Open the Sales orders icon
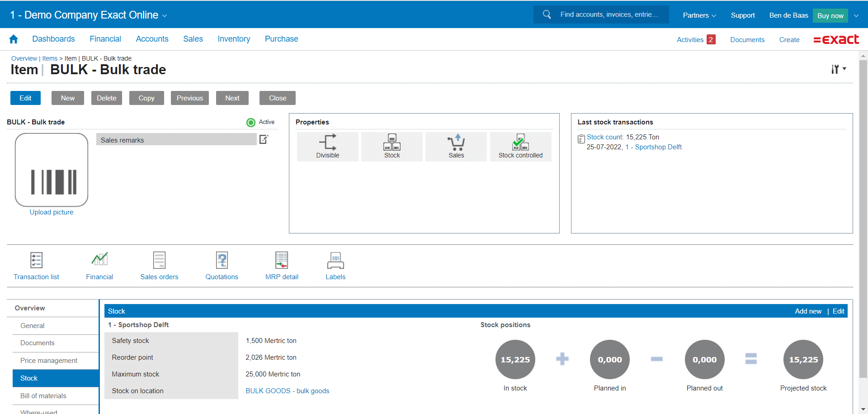This screenshot has width=868, height=414. click(x=159, y=261)
